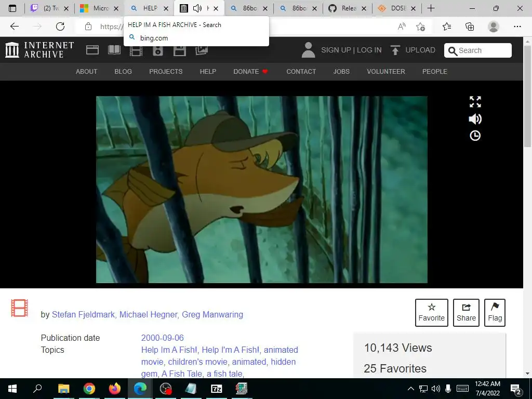The width and height of the screenshot is (532, 399).
Task: Open the Web archive icon in navigation
Action: 92,50
